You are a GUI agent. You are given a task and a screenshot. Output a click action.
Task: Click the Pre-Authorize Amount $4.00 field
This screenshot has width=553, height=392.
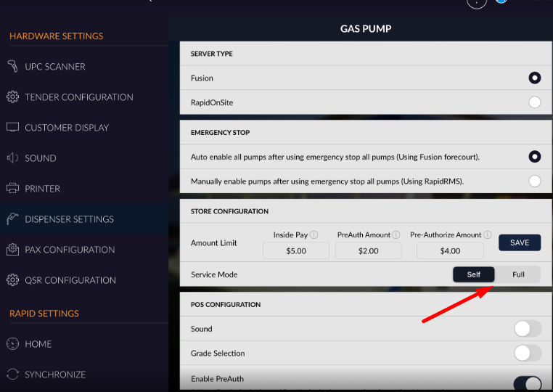point(450,251)
